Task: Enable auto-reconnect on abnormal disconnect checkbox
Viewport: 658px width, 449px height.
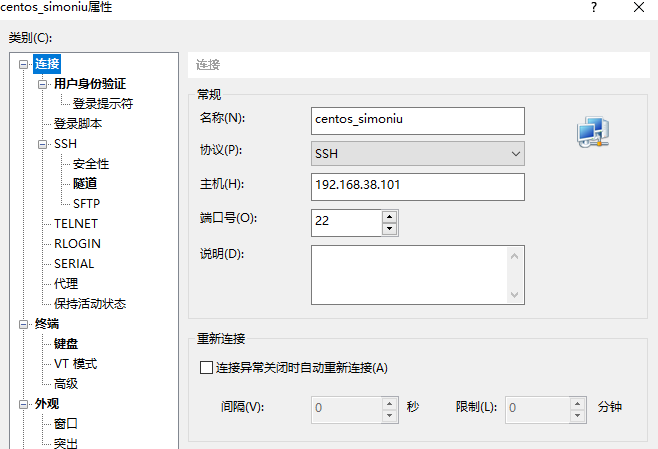Action: point(207,367)
